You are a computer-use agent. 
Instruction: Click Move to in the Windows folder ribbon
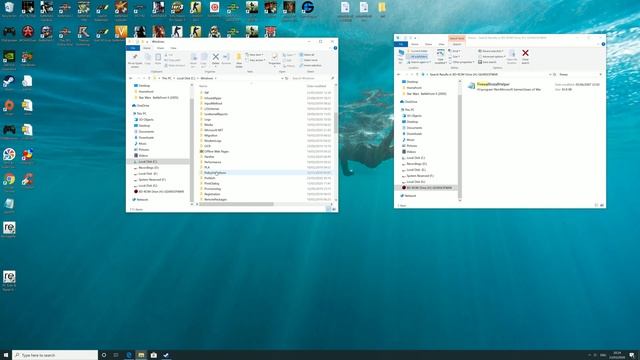point(193,60)
